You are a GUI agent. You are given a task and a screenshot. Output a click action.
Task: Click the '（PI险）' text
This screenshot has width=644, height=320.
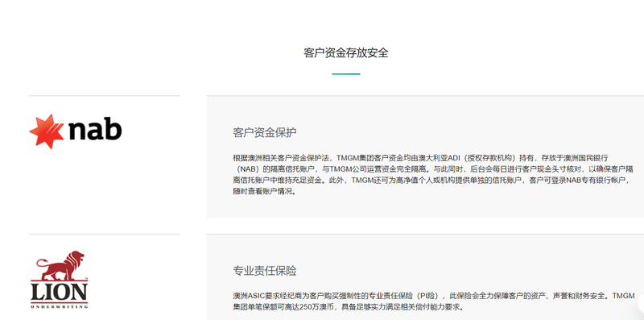coord(429,296)
